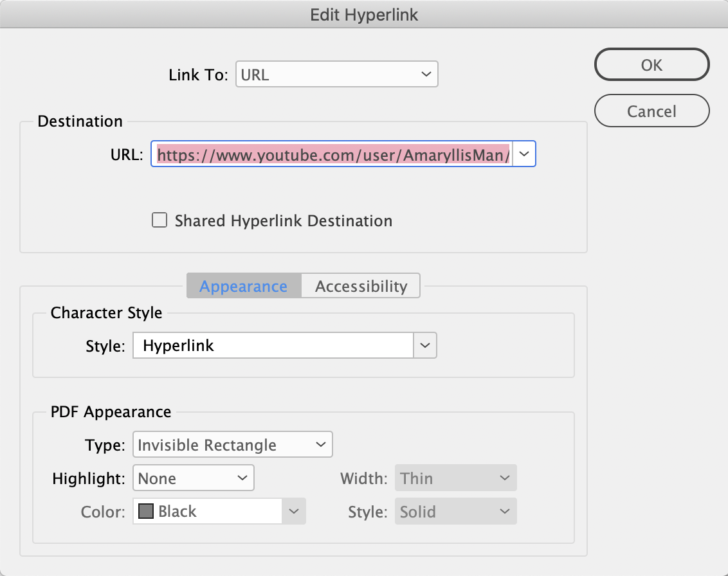This screenshot has height=576, width=728.
Task: Expand the URL history dropdown arrow
Action: pos(524,154)
